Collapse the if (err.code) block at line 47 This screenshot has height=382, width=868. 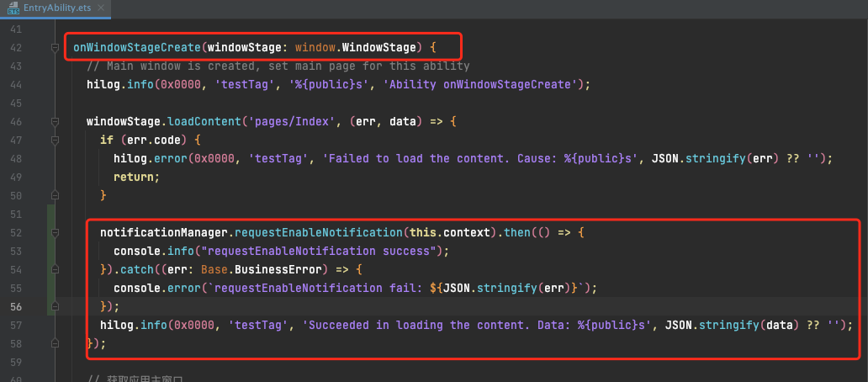click(x=54, y=140)
